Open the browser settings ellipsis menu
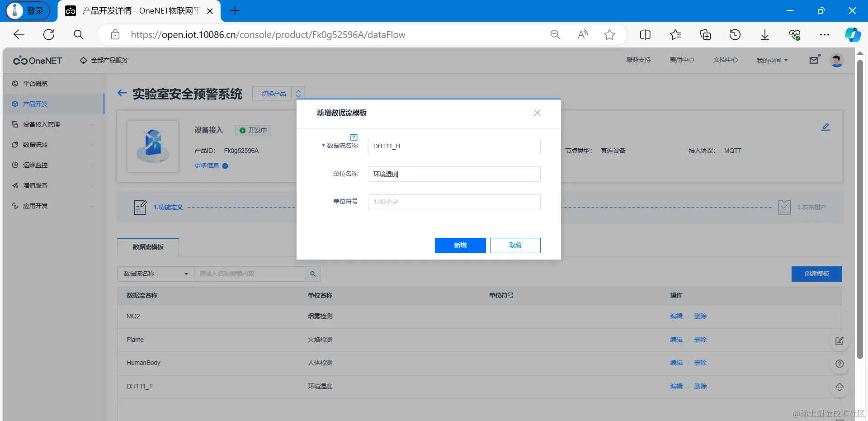868x421 pixels. tap(825, 34)
